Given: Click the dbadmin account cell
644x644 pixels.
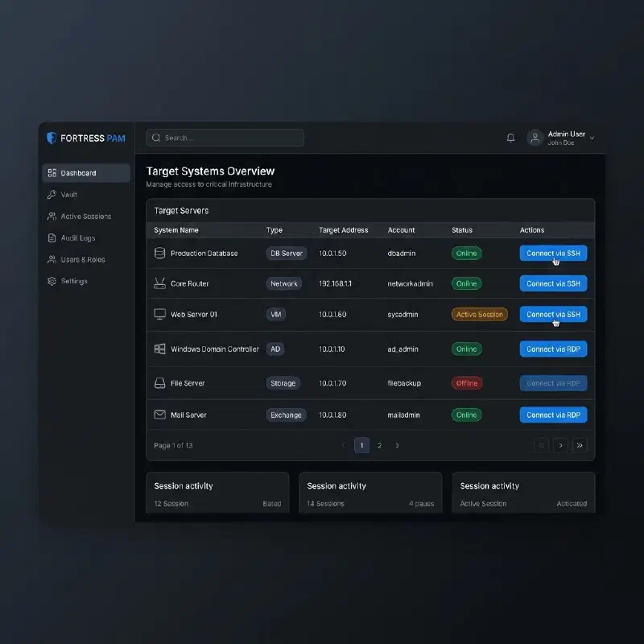Looking at the screenshot, I should click(x=401, y=253).
